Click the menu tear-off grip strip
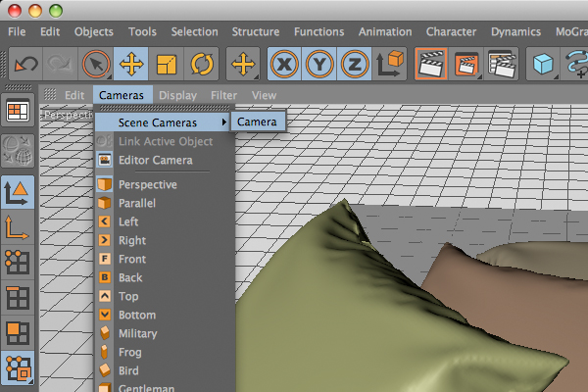The image size is (588, 392). [165, 108]
